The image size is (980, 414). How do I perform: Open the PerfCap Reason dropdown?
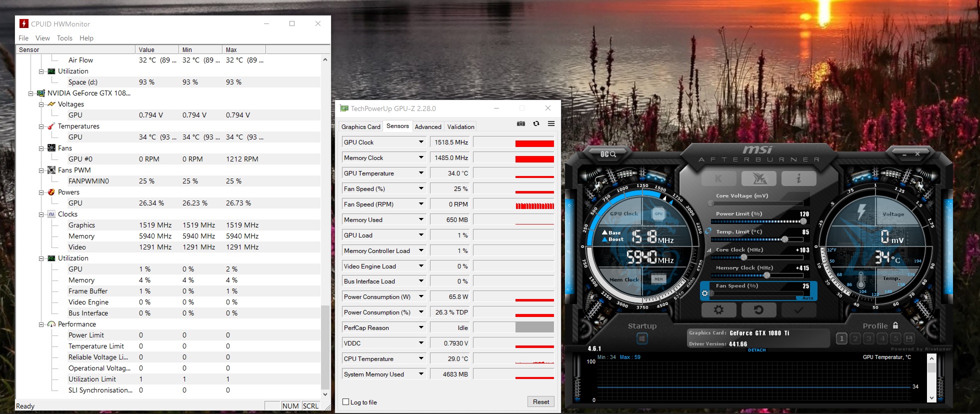(421, 327)
